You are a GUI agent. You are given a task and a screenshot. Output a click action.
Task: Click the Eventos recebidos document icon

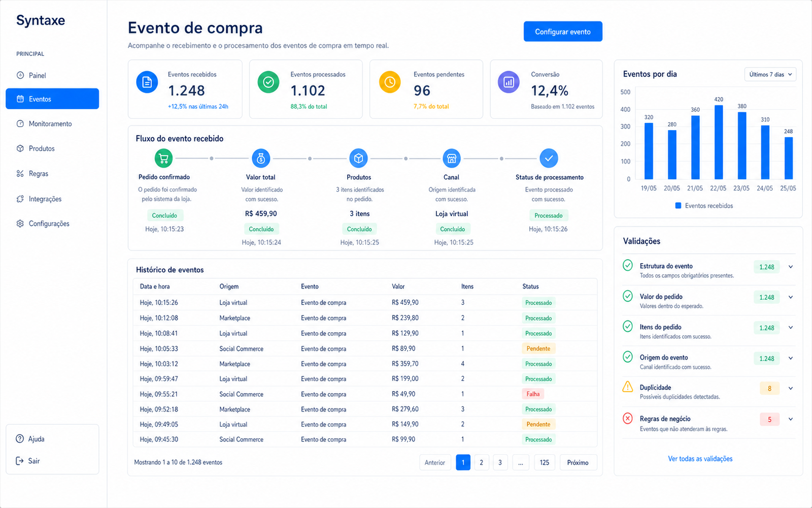click(147, 82)
